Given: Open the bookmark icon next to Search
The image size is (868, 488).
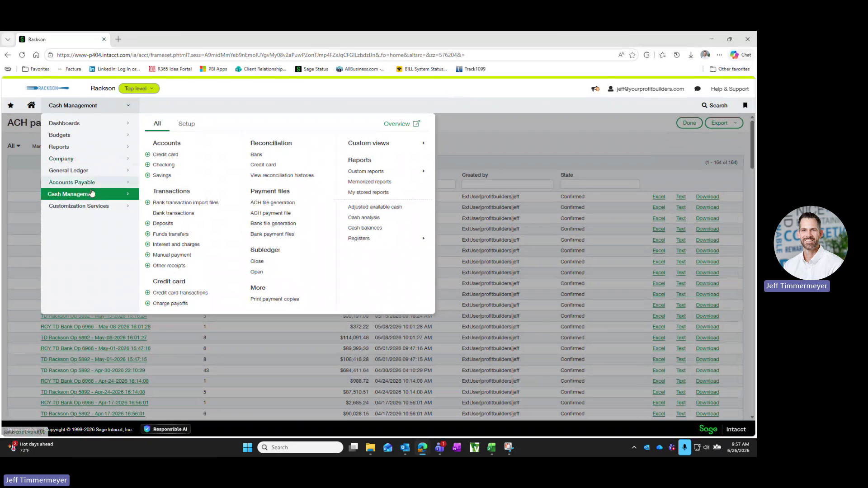Looking at the screenshot, I should pyautogui.click(x=745, y=105).
